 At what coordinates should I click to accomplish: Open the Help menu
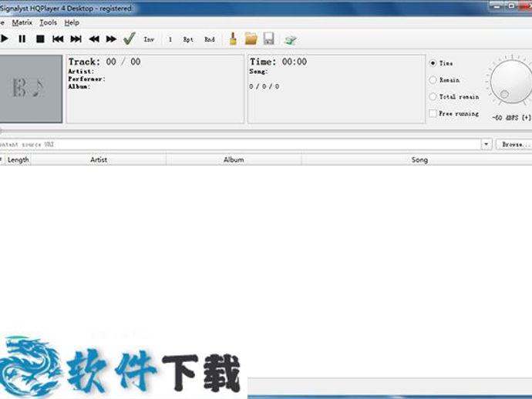pos(72,22)
